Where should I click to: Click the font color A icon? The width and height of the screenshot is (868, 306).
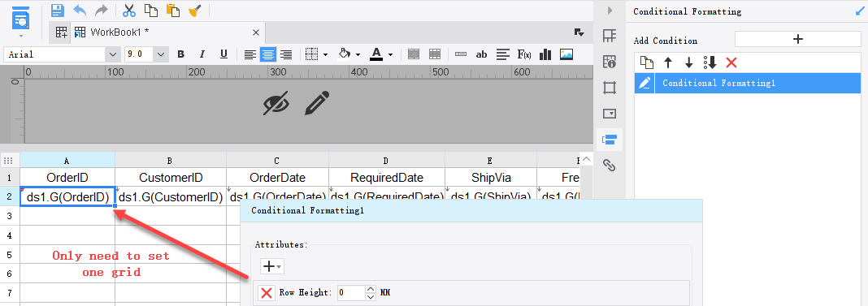[x=376, y=54]
